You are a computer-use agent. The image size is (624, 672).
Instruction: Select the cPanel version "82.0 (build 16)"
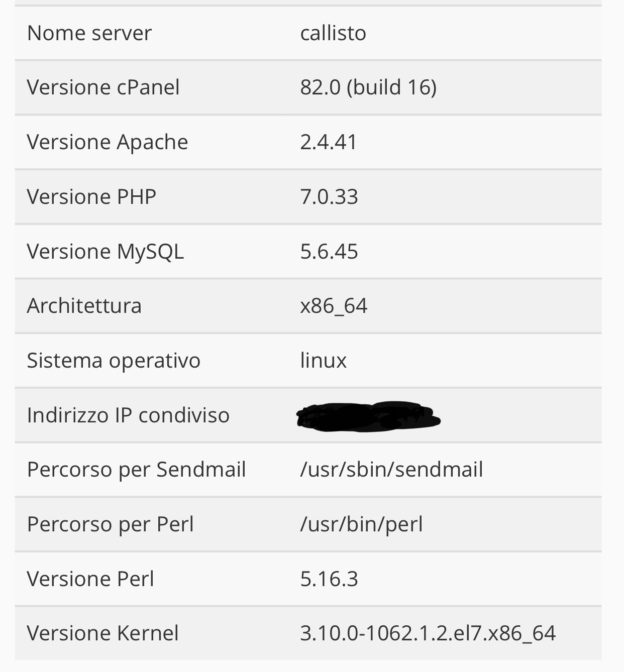368,87
